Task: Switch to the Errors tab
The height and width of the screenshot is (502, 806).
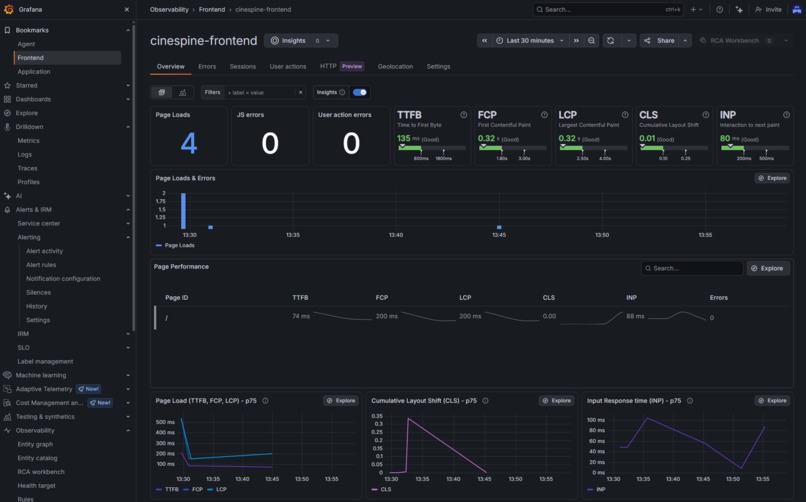Action: 207,66
